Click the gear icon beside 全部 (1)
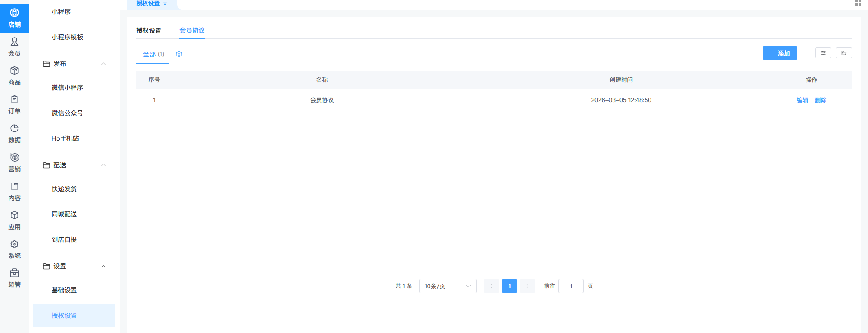This screenshot has width=868, height=333. (179, 54)
